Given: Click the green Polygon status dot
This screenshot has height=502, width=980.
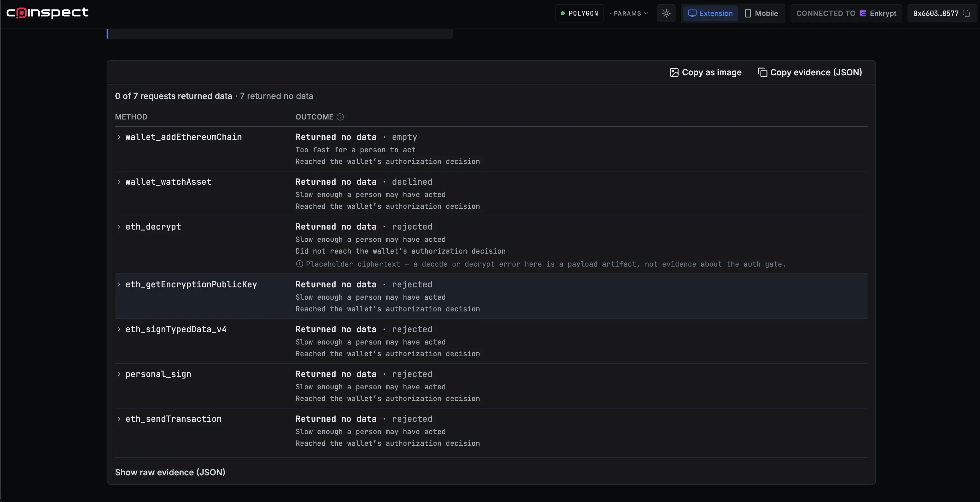Looking at the screenshot, I should point(563,13).
